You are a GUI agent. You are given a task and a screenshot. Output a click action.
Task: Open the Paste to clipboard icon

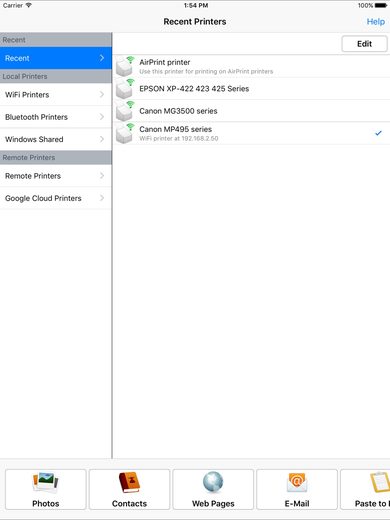coord(380,482)
